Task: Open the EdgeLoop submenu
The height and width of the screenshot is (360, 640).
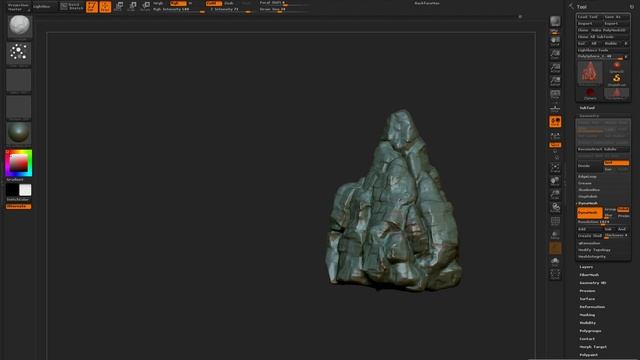Action: click(x=588, y=176)
